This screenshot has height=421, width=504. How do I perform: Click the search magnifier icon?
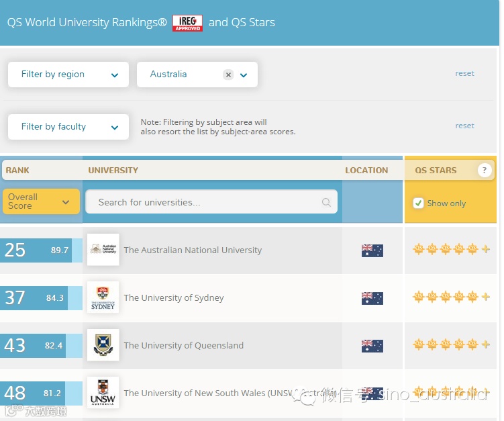tap(326, 202)
